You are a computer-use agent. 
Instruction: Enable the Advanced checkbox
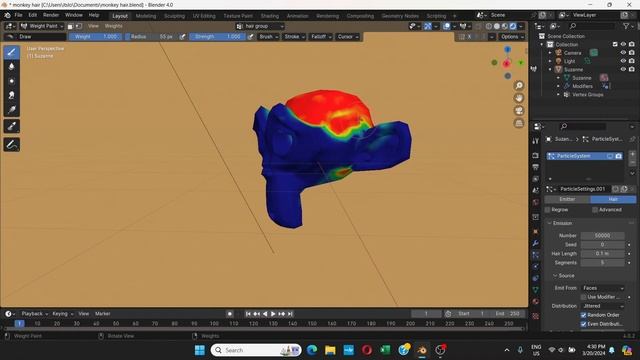[x=595, y=210]
